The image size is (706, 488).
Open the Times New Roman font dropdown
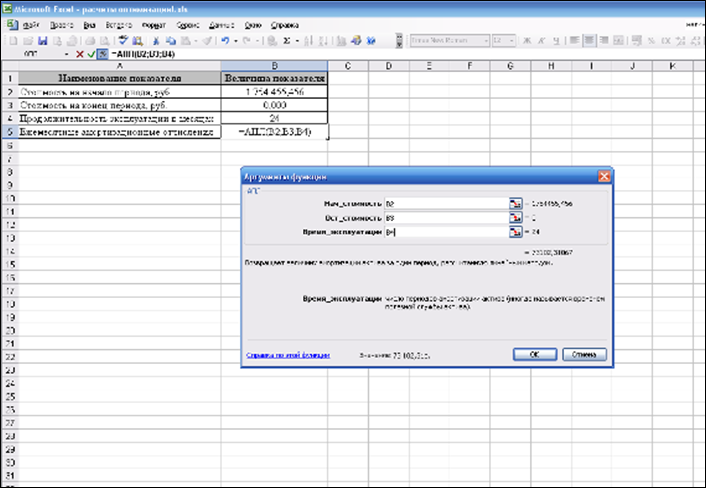(486, 41)
